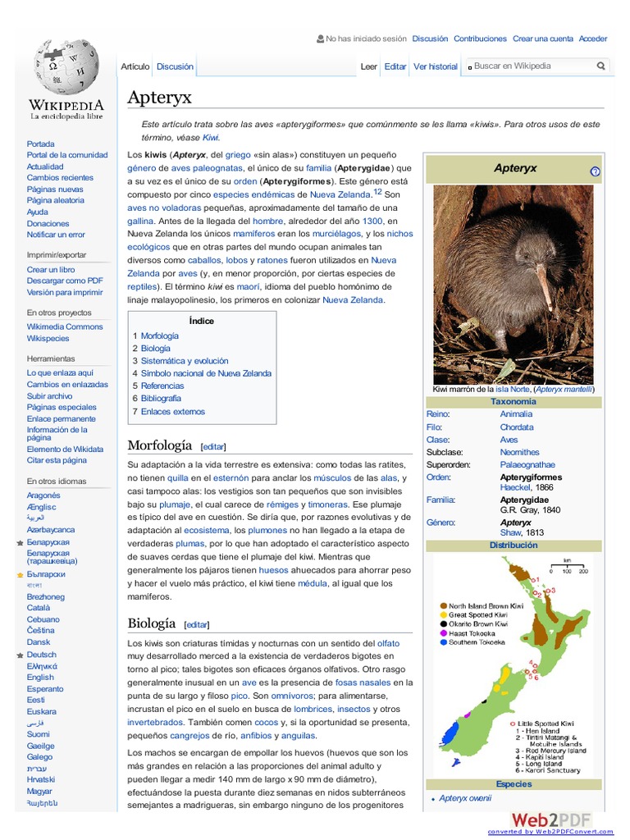Viewport: 630px width, 840px height.
Task: Open 'Elemento de Wikidata'
Action: click(66, 450)
